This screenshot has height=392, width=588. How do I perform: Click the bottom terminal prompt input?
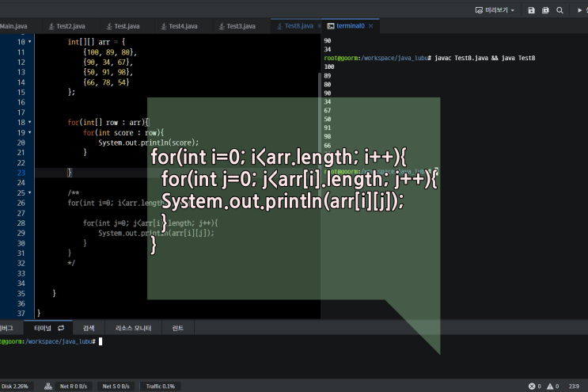(101, 341)
